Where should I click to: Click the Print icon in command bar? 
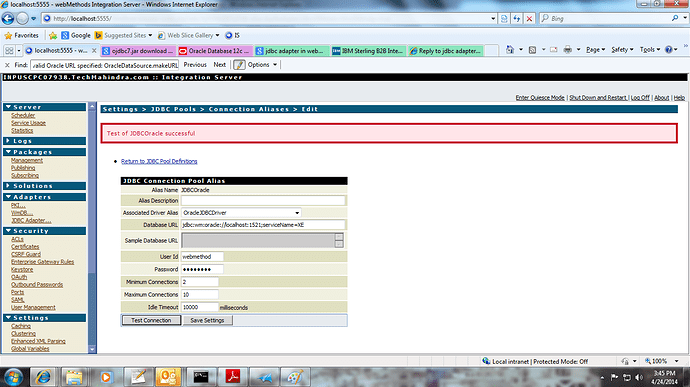point(568,50)
